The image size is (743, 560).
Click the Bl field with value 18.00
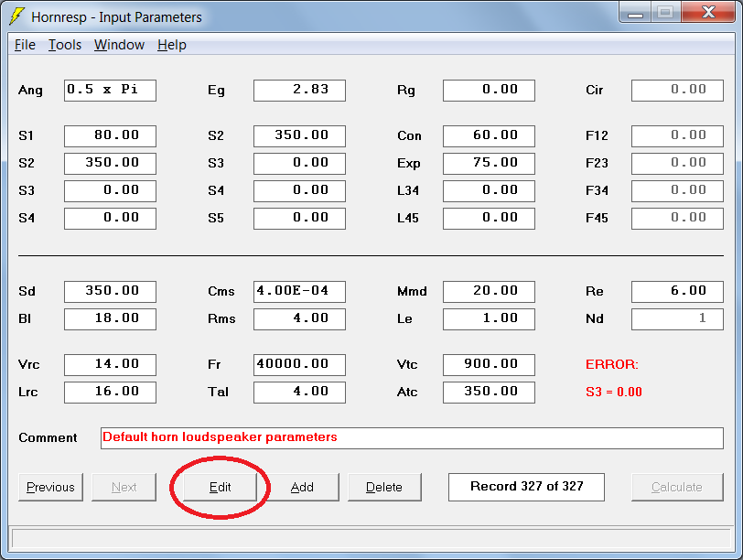(110, 318)
